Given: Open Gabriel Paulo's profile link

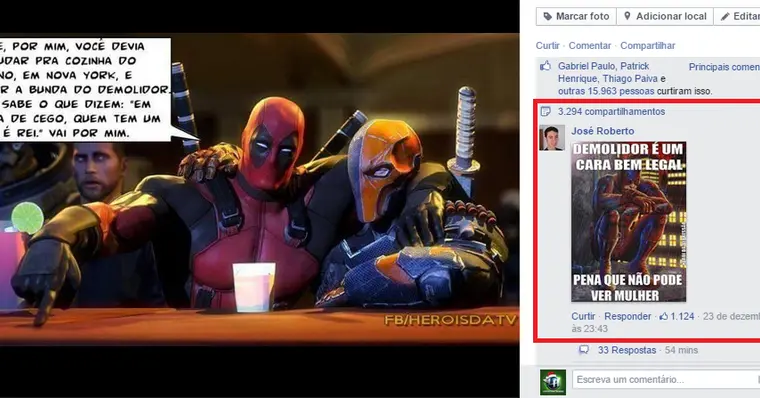Looking at the screenshot, I should pos(585,66).
